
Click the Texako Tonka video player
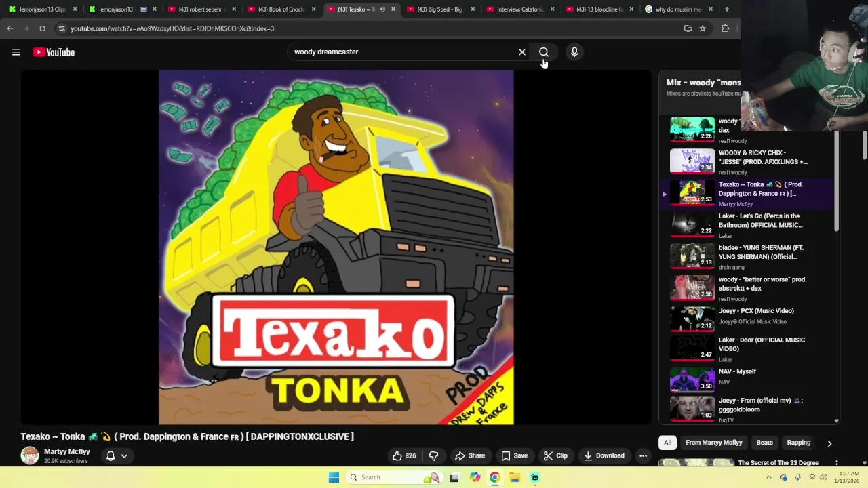[x=336, y=247]
